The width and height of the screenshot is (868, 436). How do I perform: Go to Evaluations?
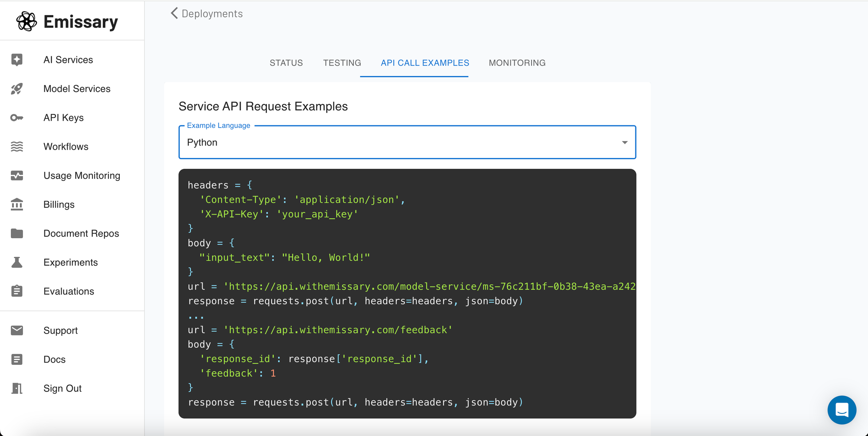coord(69,291)
